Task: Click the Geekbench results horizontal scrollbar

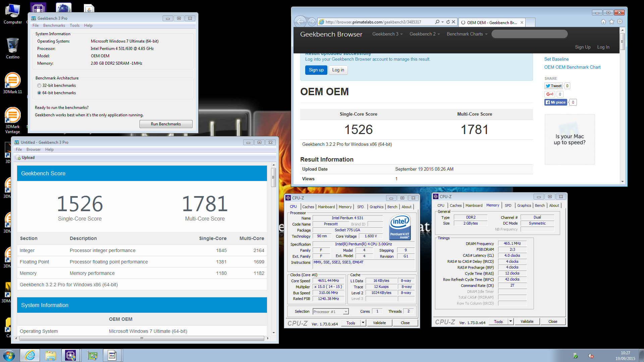Action: 142,339
